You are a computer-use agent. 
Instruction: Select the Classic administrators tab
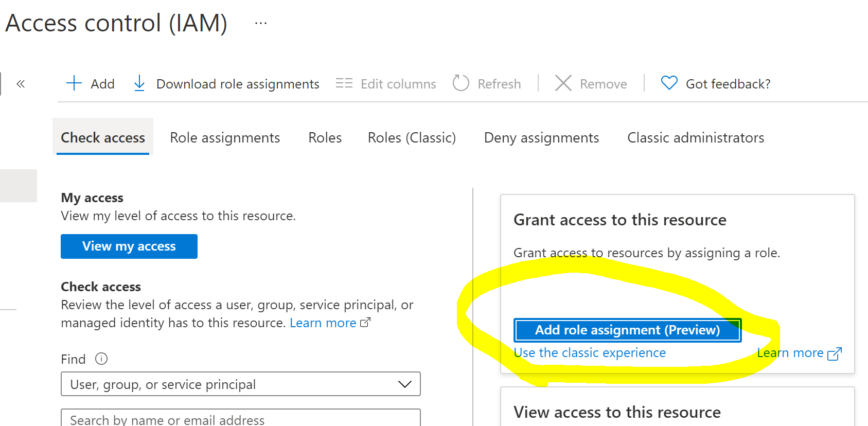pos(695,137)
